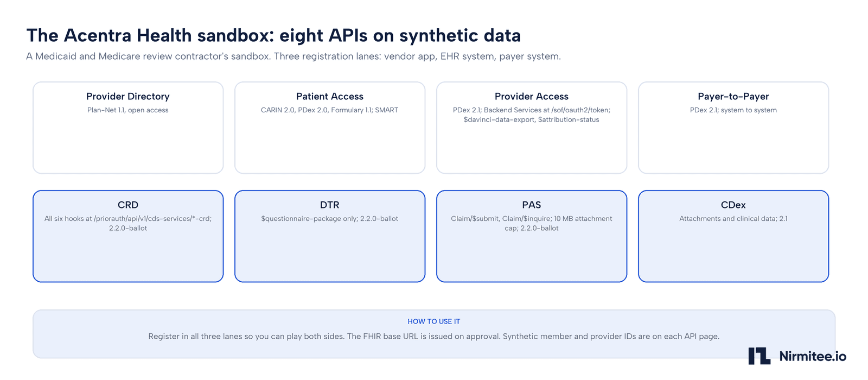
Task: Click the 'HOW TO USE IT' heading
Action: (x=434, y=321)
